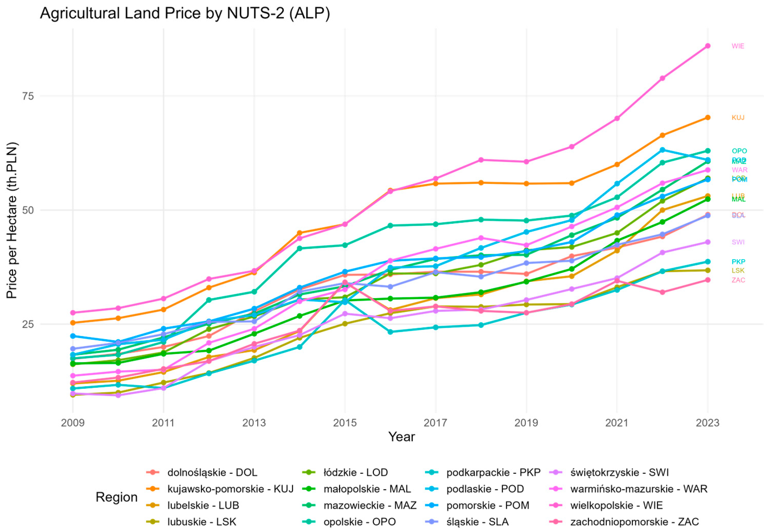Select the świętokrzyskie - SWI legend entry
The height and width of the screenshot is (532, 769).
(x=619, y=472)
